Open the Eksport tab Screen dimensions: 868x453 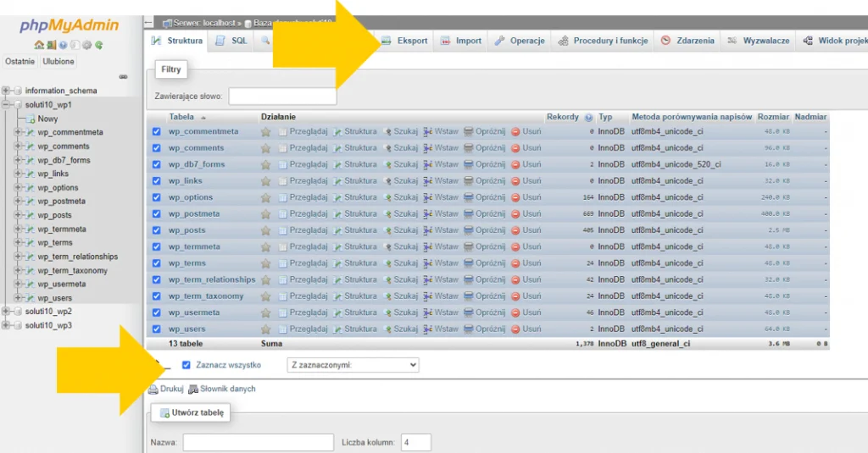coord(404,41)
